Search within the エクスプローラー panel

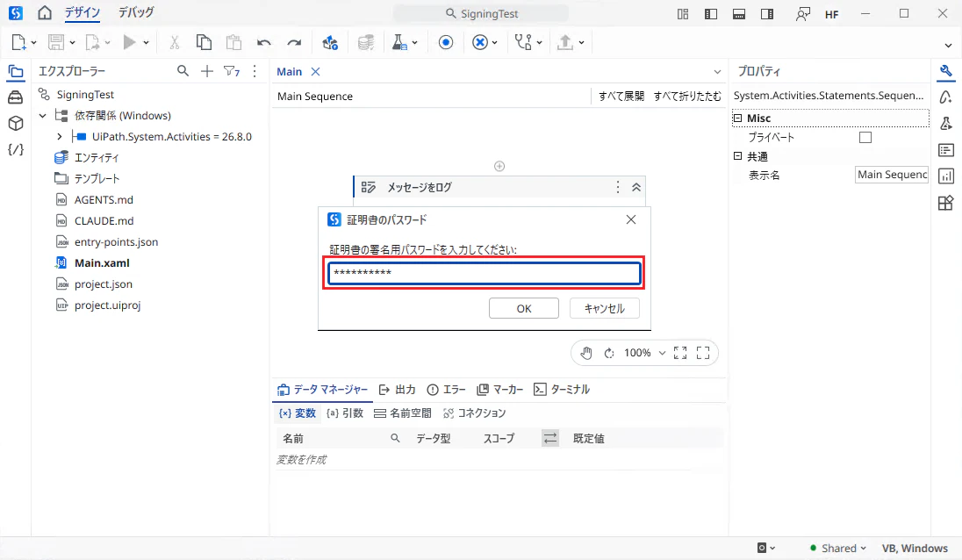click(x=183, y=71)
